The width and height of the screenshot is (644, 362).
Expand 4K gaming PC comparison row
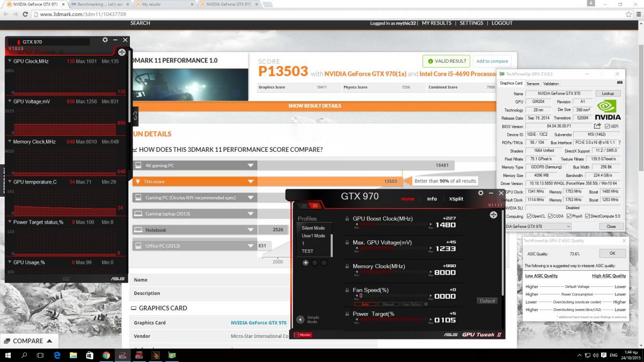pos(250,165)
